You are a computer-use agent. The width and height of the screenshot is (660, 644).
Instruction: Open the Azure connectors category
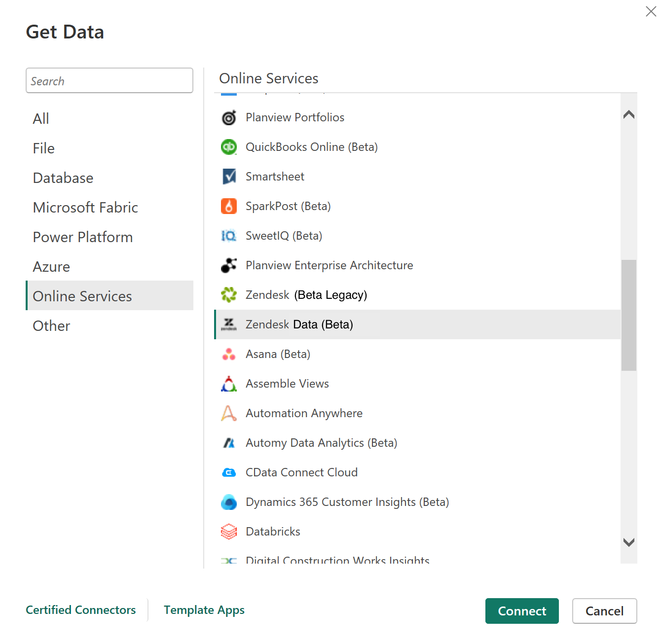pyautogui.click(x=51, y=267)
